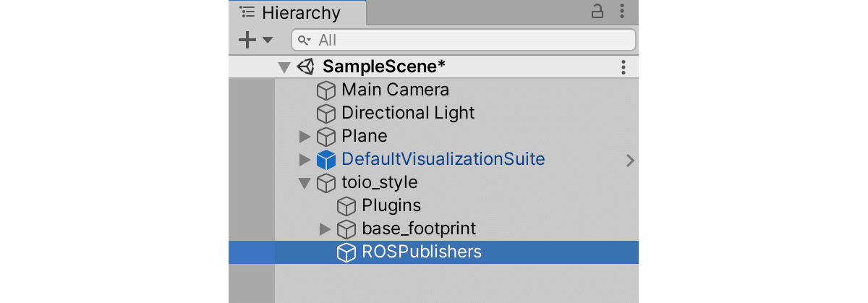868x303 pixels.
Task: Open the Hierarchy panel options menu
Action: click(x=623, y=12)
